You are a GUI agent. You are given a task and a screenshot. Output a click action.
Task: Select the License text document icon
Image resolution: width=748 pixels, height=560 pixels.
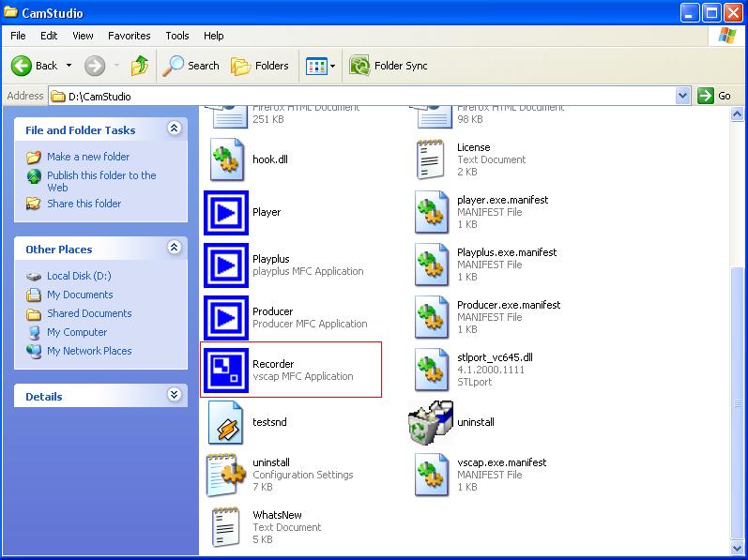coord(431,159)
